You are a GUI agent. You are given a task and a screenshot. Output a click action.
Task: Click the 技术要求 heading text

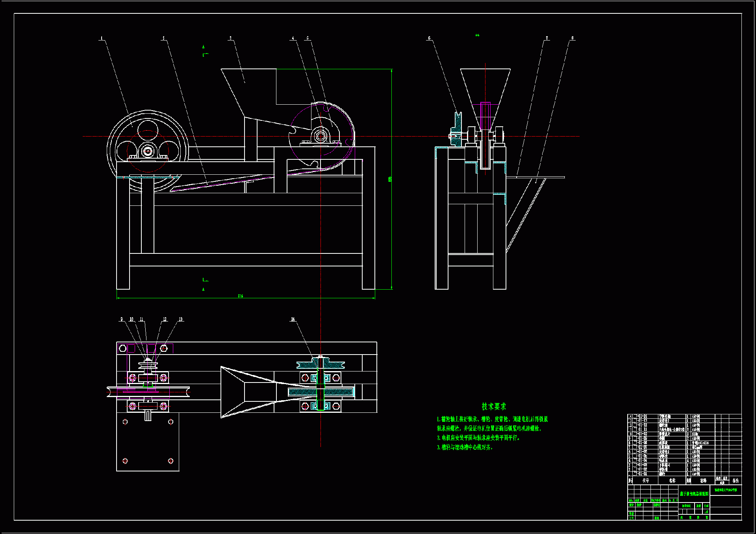click(493, 407)
